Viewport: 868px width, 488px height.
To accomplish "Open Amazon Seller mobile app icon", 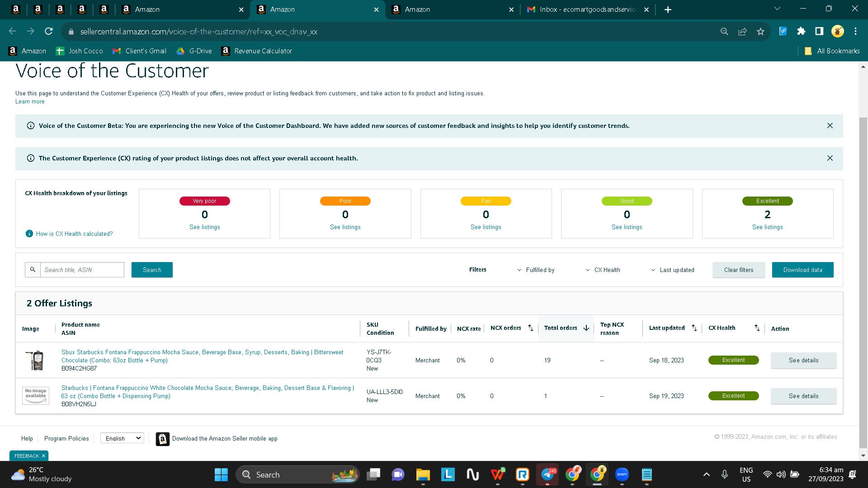I will pyautogui.click(x=163, y=439).
